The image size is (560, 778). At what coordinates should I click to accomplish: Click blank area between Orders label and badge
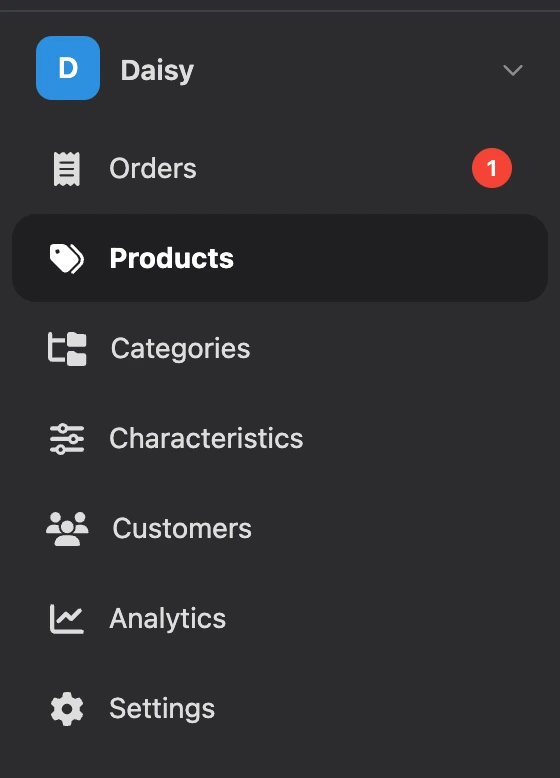click(332, 168)
